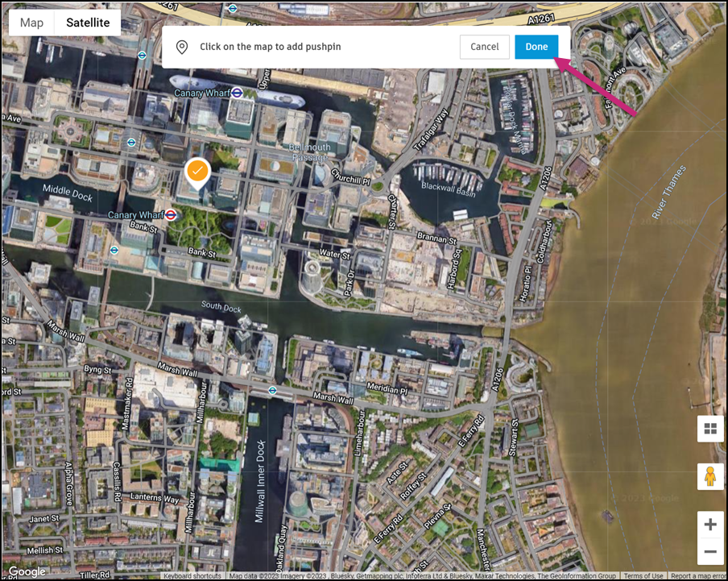
Task: Click the Park Dr label
Action: pos(349,282)
